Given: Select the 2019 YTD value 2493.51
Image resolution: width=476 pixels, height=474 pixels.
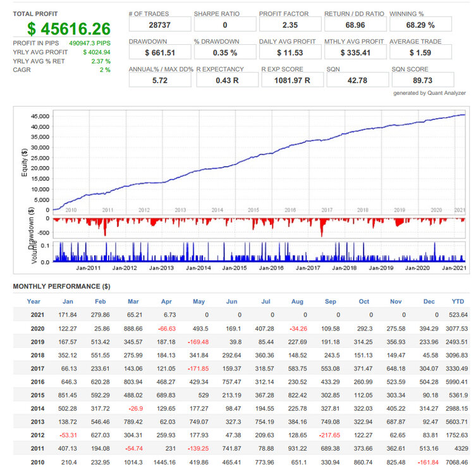Looking at the screenshot, I should tap(457, 342).
